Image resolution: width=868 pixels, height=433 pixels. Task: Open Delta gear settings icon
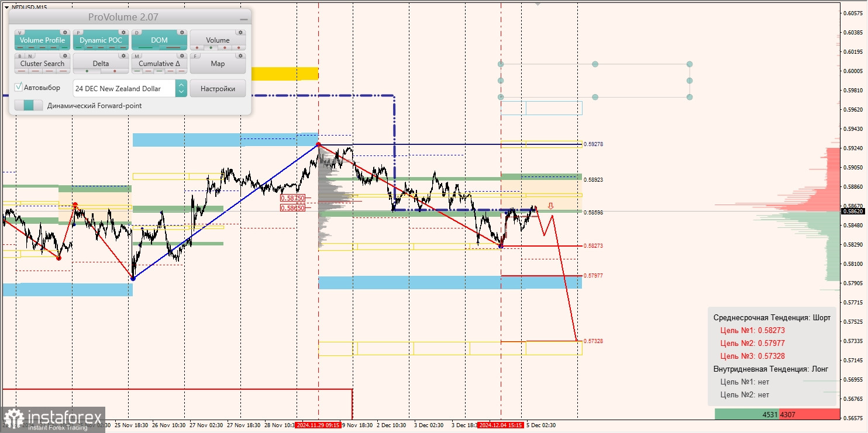(x=123, y=56)
